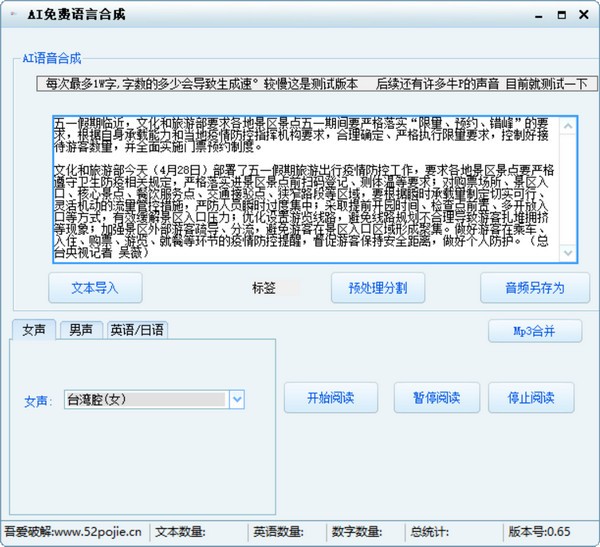Click the AI语音合成 group label
The width and height of the screenshot is (600, 547).
[52, 58]
